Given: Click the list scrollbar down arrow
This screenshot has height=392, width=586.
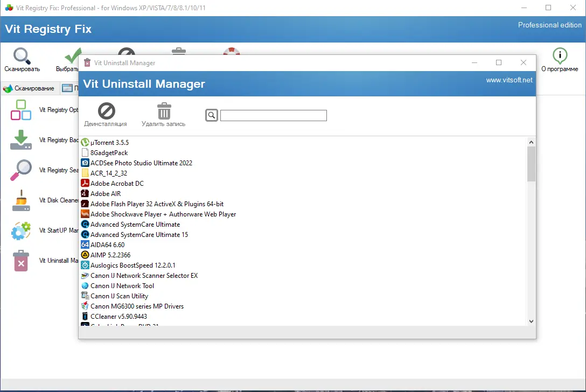Looking at the screenshot, I should click(x=531, y=321).
